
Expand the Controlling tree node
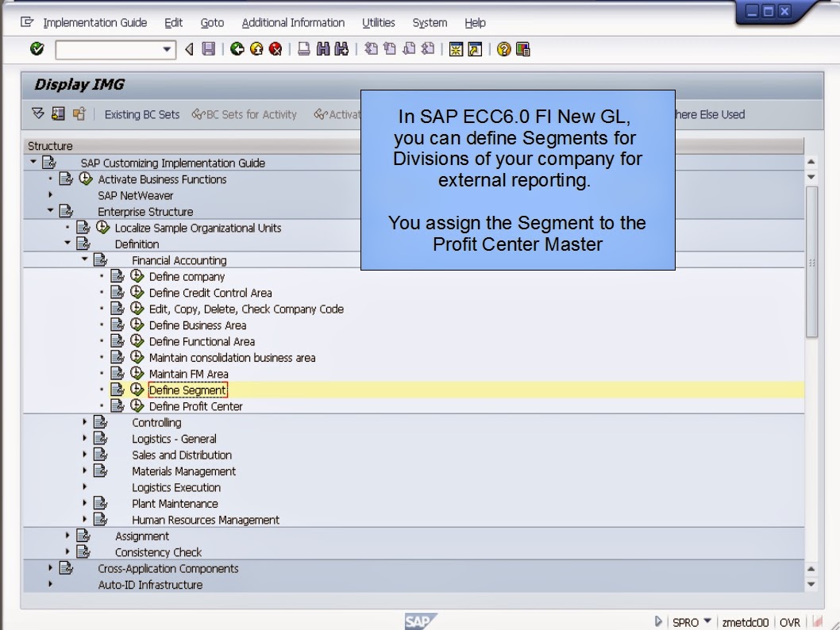[83, 422]
